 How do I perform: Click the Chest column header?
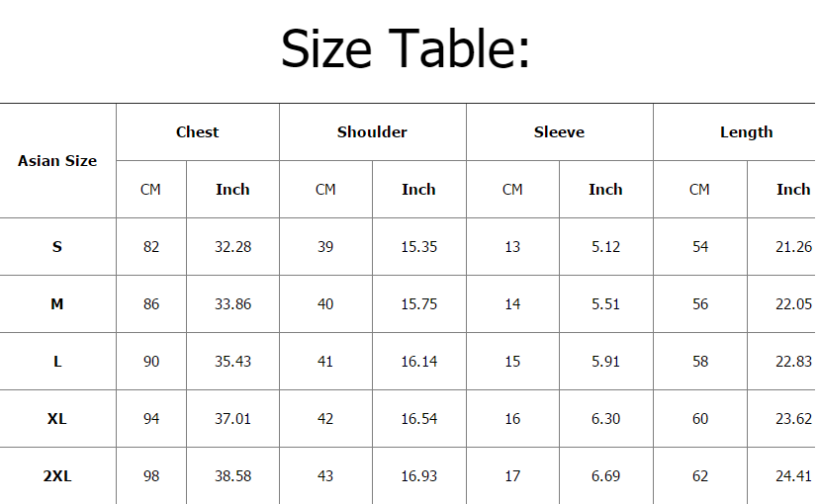(x=198, y=132)
